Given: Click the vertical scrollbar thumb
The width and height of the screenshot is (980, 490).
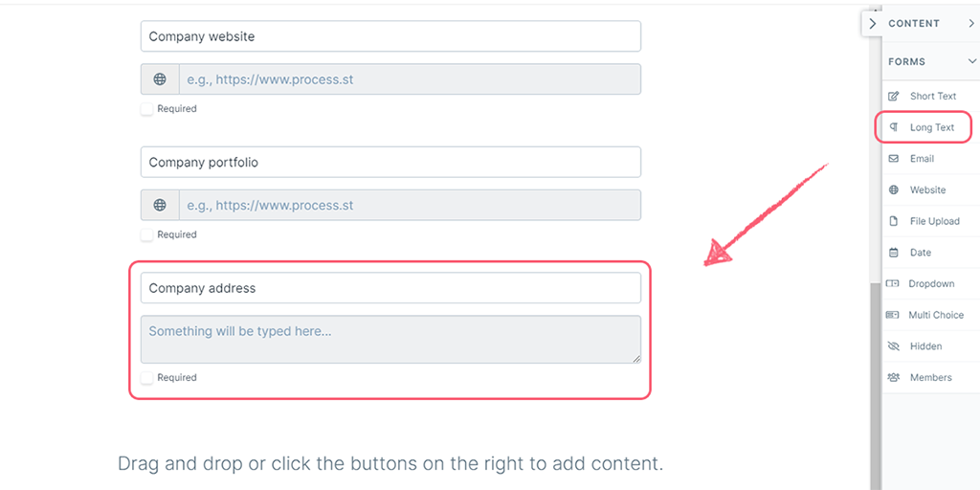Looking at the screenshot, I should coord(875,385).
